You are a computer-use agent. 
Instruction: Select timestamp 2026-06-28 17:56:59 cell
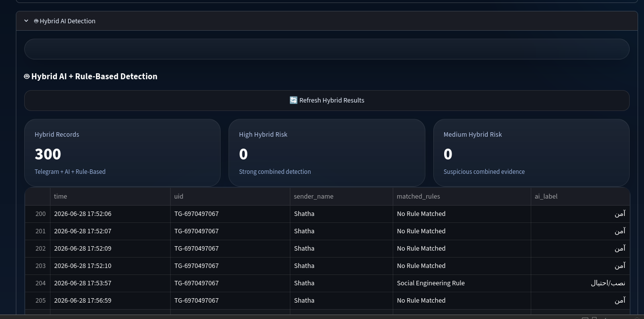(110, 301)
